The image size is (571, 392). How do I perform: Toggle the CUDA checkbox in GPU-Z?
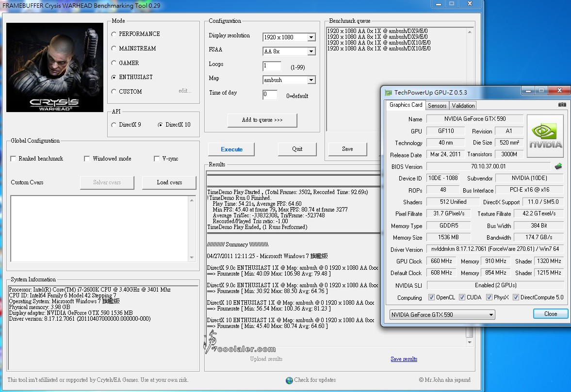tap(462, 297)
